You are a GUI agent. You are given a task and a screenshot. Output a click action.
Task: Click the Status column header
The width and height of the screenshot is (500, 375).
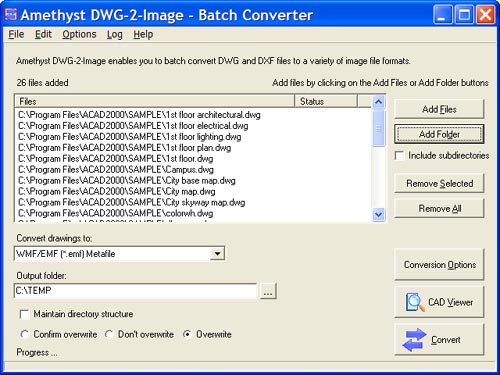326,101
